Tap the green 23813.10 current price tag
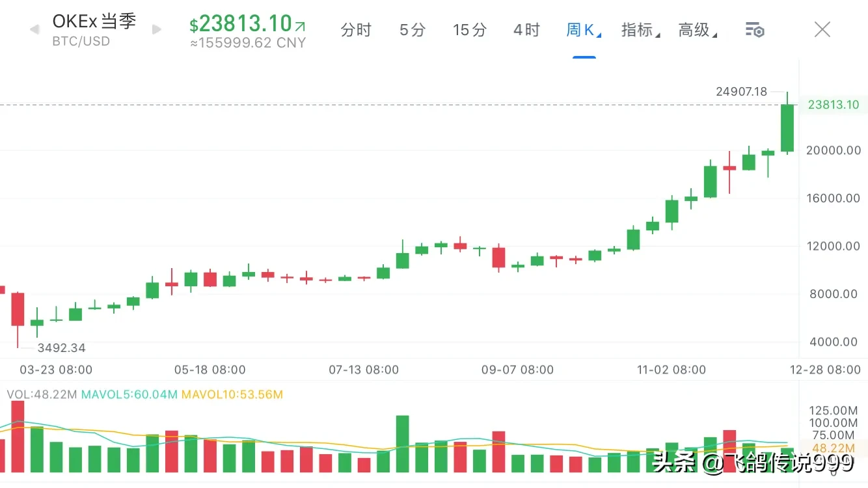 pyautogui.click(x=833, y=105)
